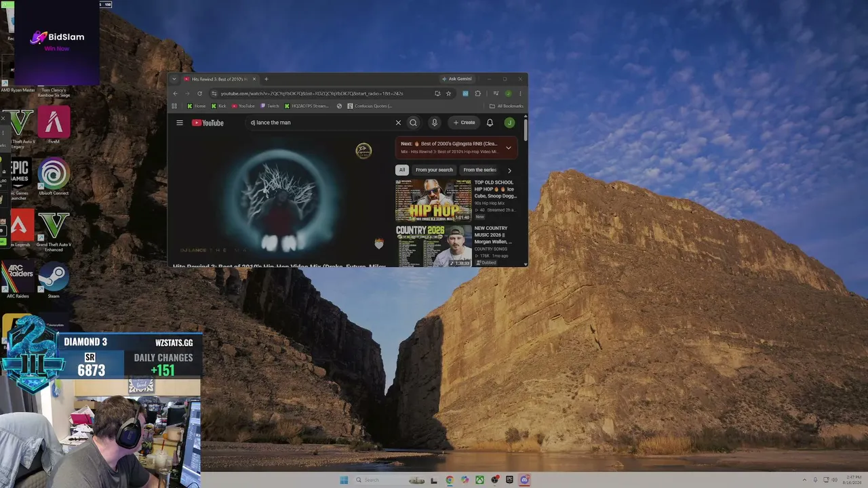The width and height of the screenshot is (868, 488).
Task: Go back in Chrome history
Action: point(175,94)
